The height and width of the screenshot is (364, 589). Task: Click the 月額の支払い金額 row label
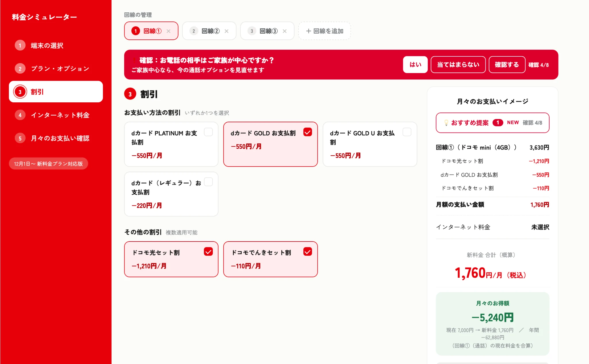coord(460,205)
